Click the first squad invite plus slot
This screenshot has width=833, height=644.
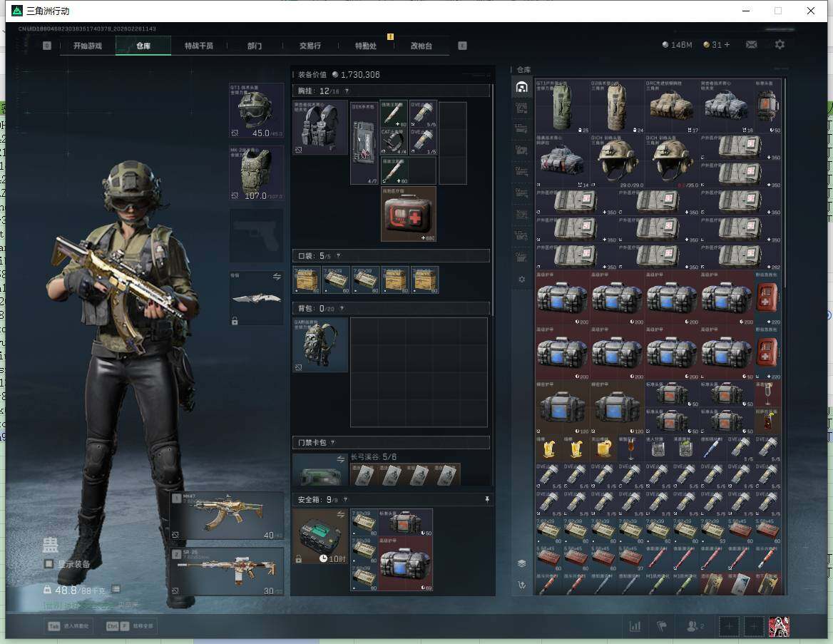729,626
